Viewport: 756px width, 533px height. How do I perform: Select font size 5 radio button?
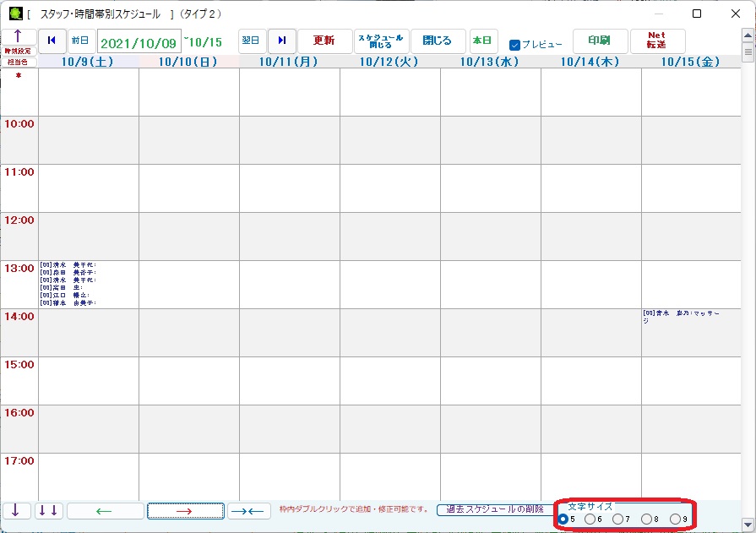(x=563, y=519)
